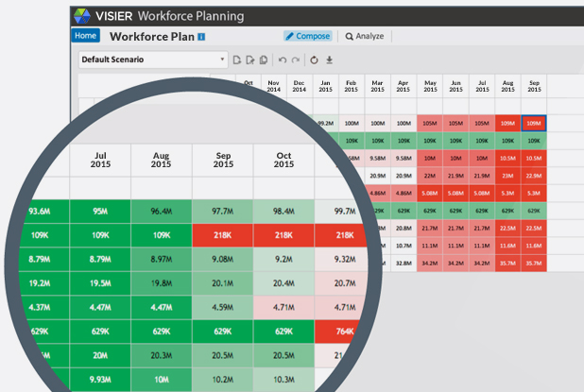Download the plan with the download icon

coord(329,60)
